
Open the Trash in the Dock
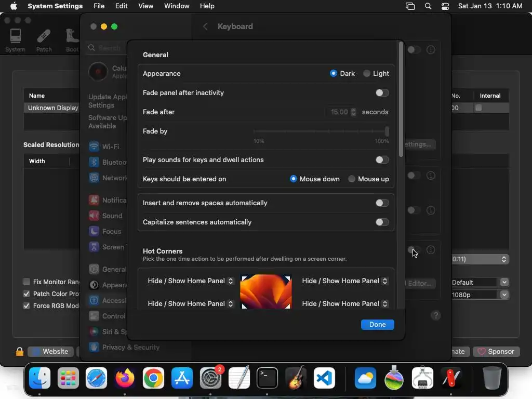[x=492, y=378]
